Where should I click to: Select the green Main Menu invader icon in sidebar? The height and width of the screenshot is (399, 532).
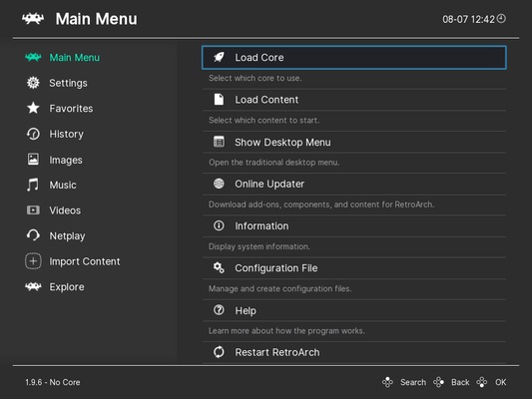pyautogui.click(x=33, y=57)
